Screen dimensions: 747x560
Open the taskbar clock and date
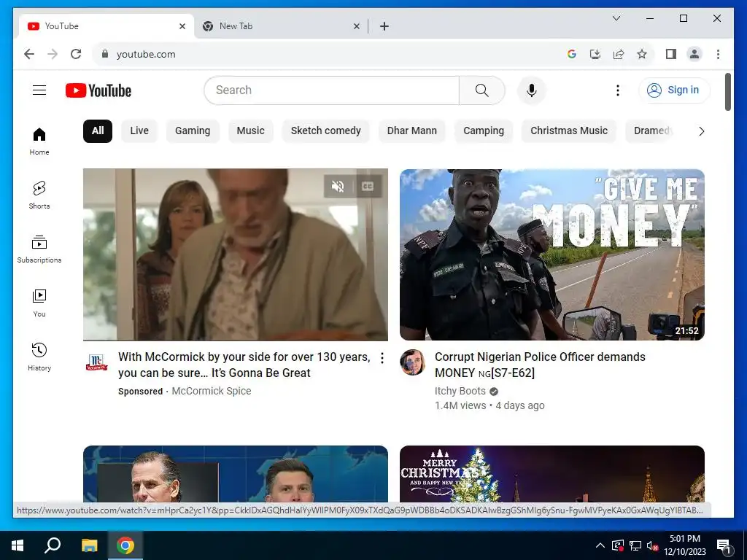point(685,545)
